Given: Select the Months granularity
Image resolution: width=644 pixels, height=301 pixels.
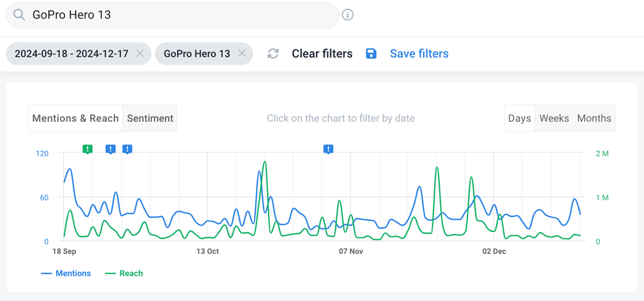Looking at the screenshot, I should [594, 119].
